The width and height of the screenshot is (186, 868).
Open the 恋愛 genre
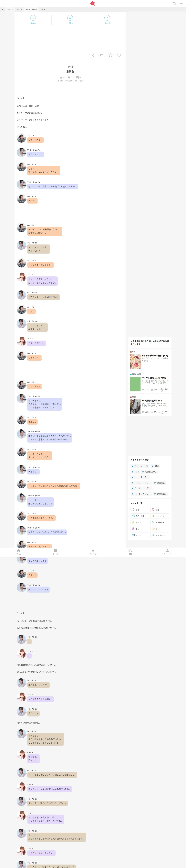[x=160, y=510]
